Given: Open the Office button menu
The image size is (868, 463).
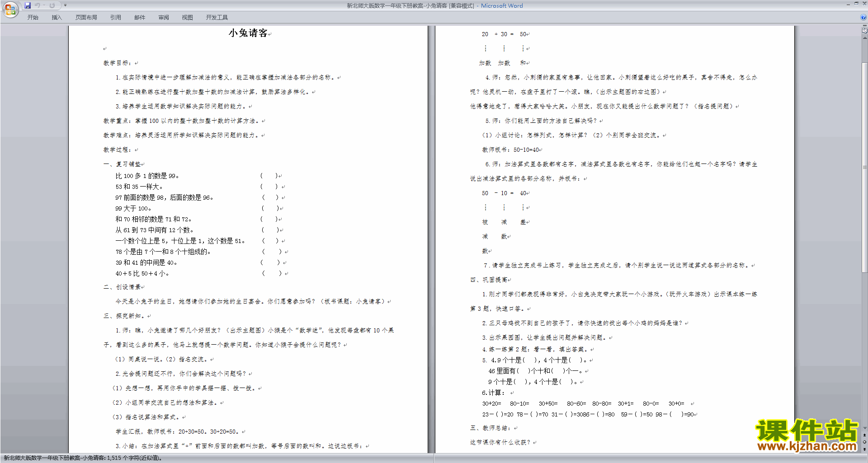Looking at the screenshot, I should [10, 9].
